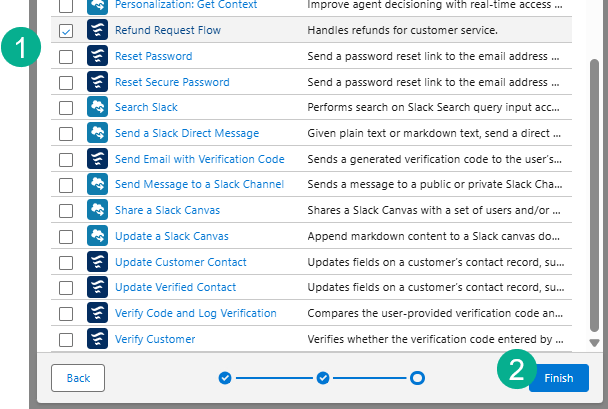Enable the Update a Slack Canvas checkbox
This screenshot has width=608, height=409.
(x=66, y=237)
